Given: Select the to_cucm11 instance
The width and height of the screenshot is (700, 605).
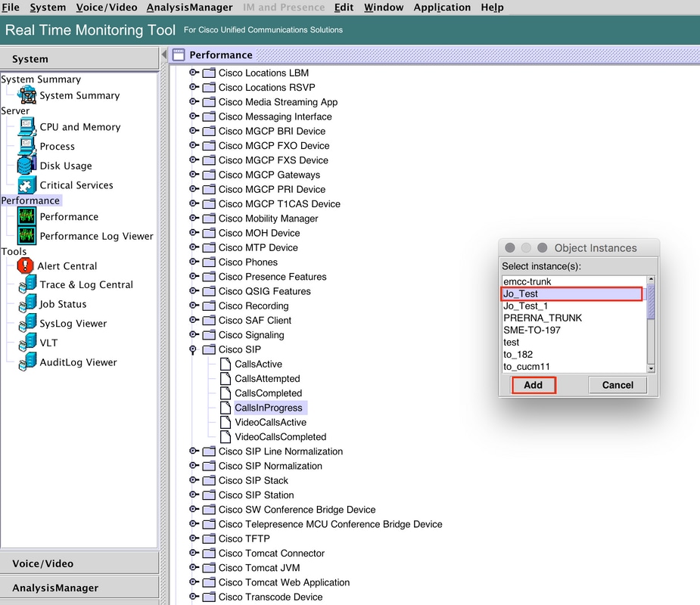Looking at the screenshot, I should (574, 367).
